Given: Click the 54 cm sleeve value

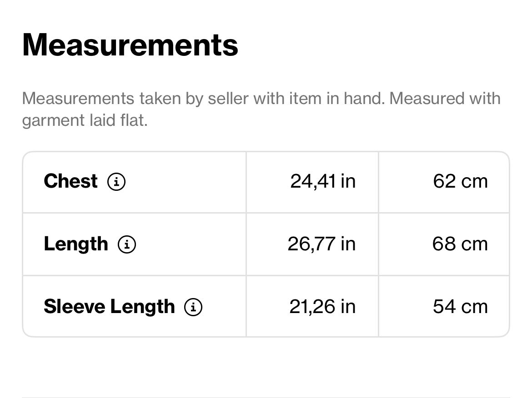Looking at the screenshot, I should 461,307.
